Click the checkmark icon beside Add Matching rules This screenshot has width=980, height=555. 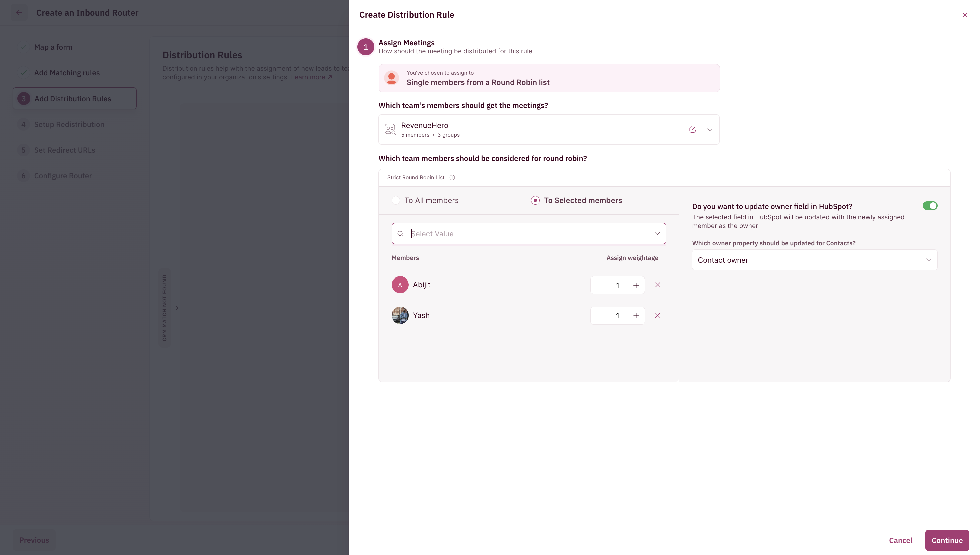[24, 73]
